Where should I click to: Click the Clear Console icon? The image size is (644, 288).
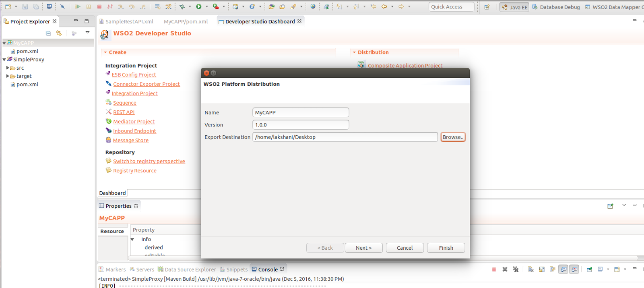coord(531,269)
